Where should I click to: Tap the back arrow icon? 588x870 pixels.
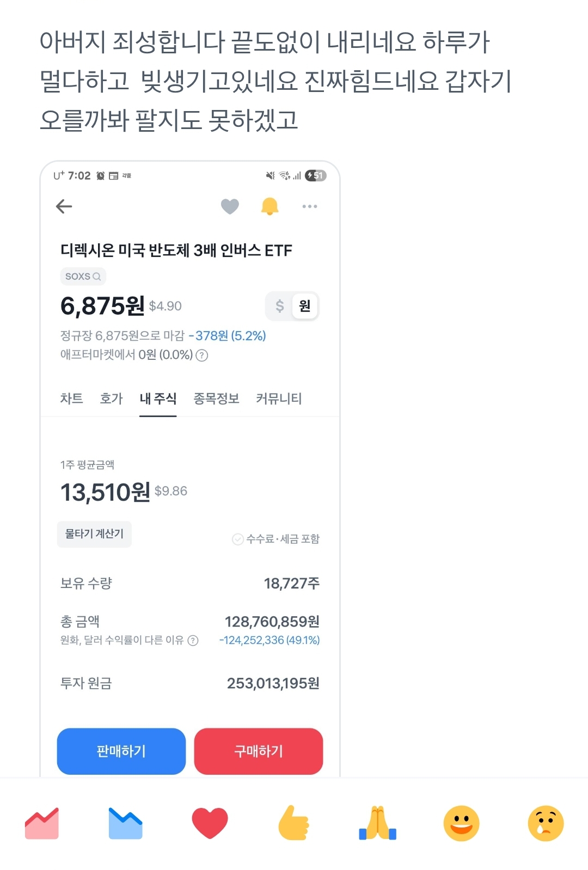pos(64,206)
